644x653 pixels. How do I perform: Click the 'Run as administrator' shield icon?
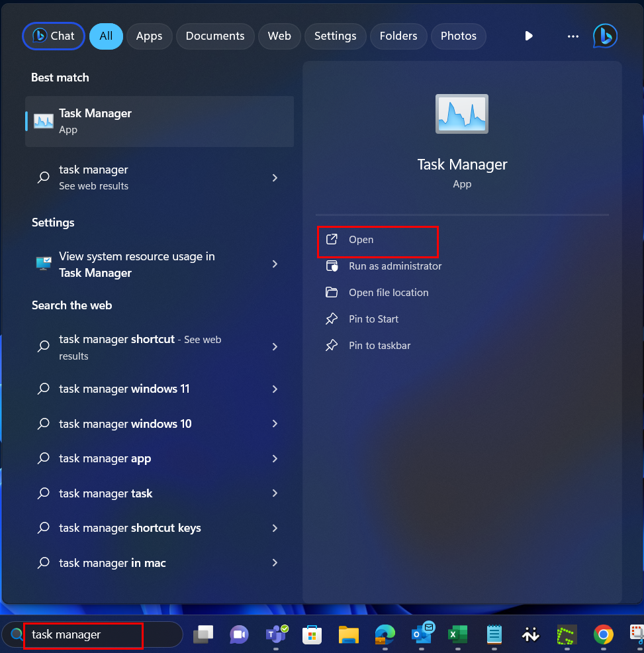pyautogui.click(x=332, y=266)
